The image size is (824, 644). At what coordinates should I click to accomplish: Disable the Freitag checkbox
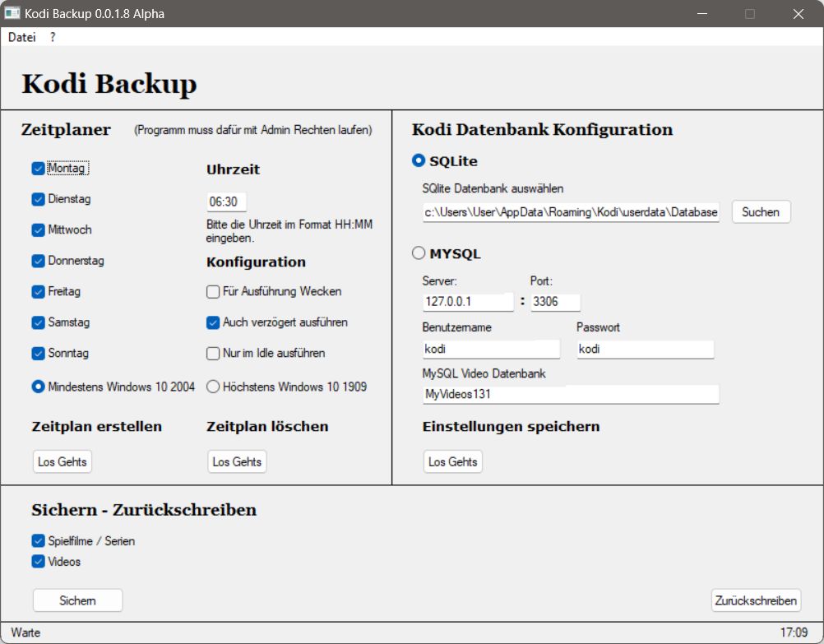tap(38, 292)
